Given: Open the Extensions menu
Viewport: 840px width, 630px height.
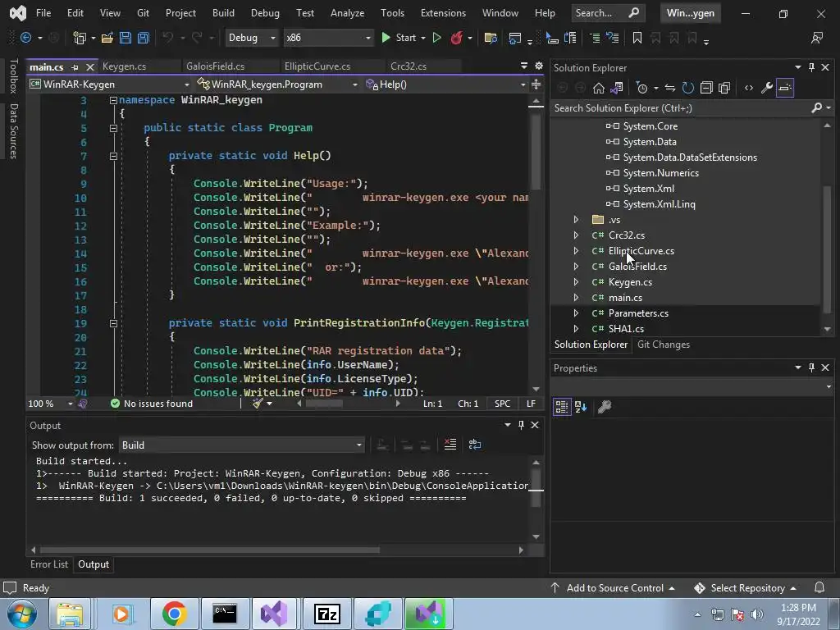Looking at the screenshot, I should [x=443, y=13].
